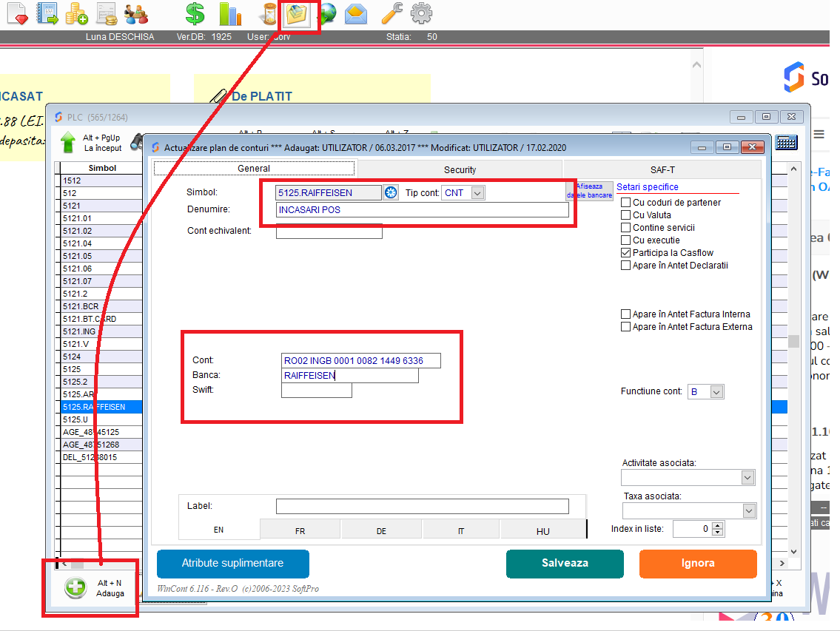840x631 pixels.
Task: Expand the Functiune cont dropdown
Action: [716, 392]
